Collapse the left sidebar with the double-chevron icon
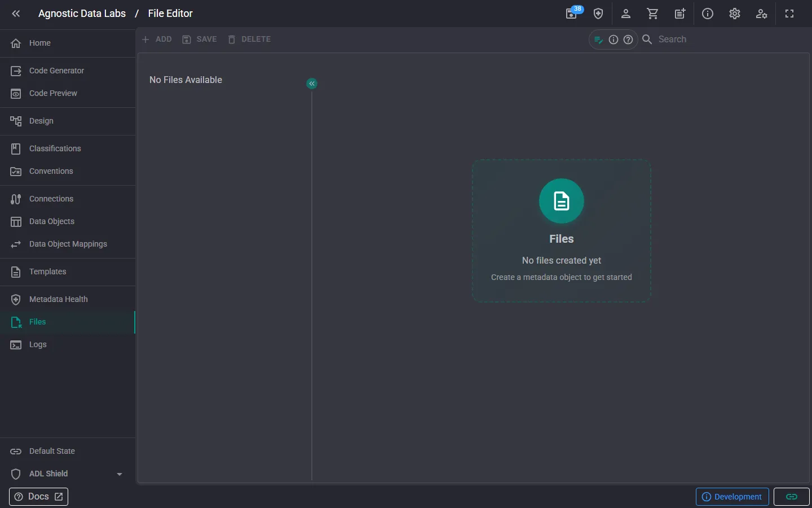812x508 pixels. [x=16, y=14]
